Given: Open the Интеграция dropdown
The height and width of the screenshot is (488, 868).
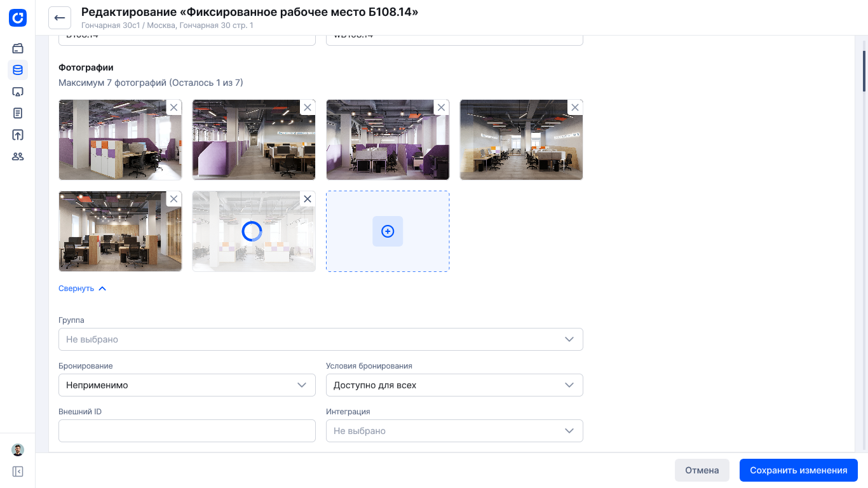Looking at the screenshot, I should (454, 431).
